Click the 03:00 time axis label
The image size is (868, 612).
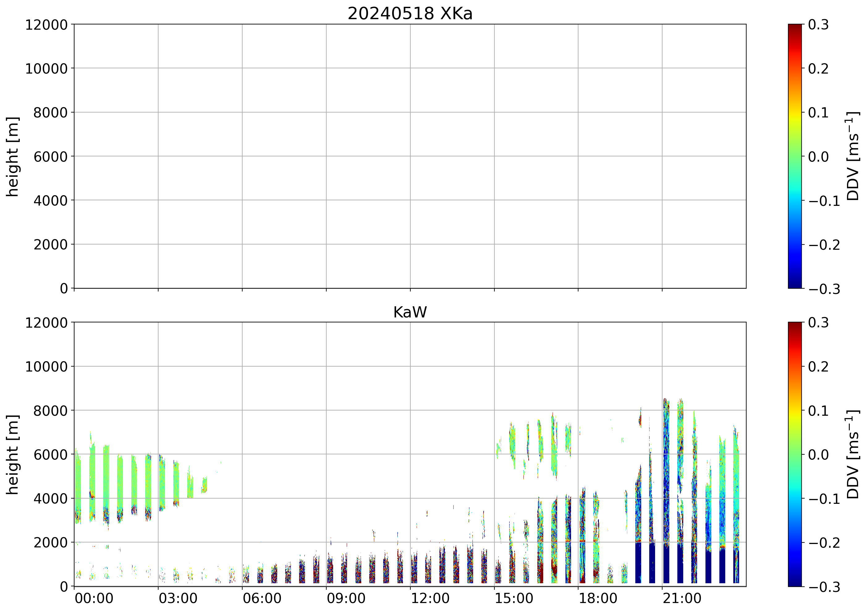(x=178, y=599)
